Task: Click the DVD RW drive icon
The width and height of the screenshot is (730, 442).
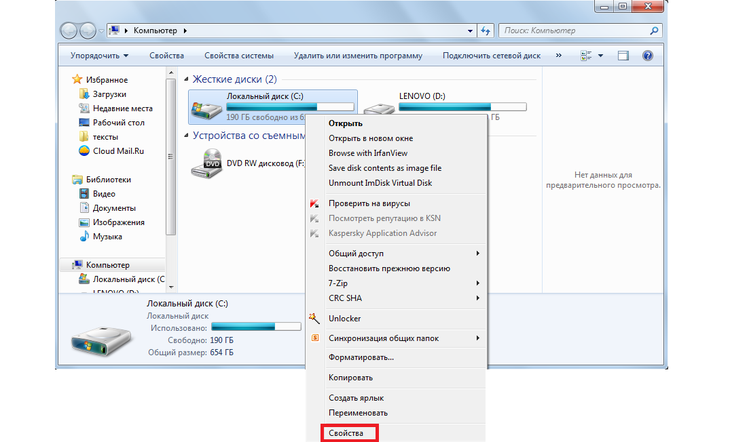Action: coord(206,163)
